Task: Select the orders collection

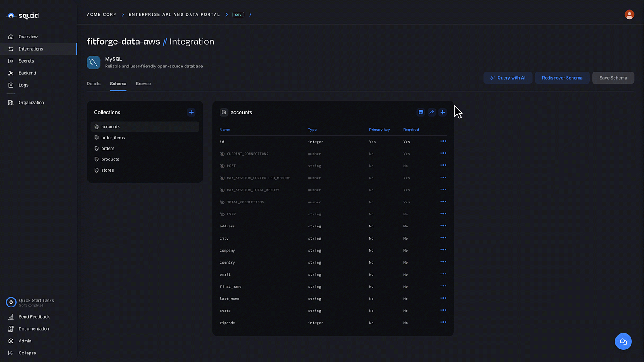Action: [x=145, y=148]
